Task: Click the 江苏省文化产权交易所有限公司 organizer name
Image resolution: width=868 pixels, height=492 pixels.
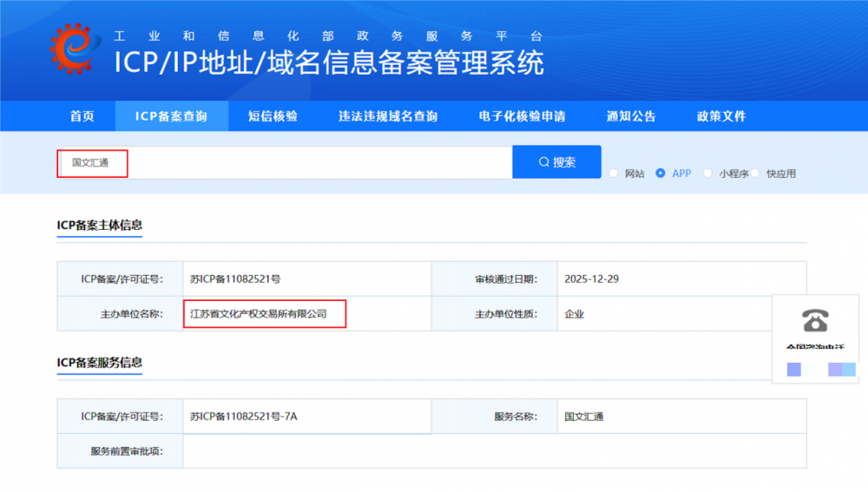Action: click(259, 313)
